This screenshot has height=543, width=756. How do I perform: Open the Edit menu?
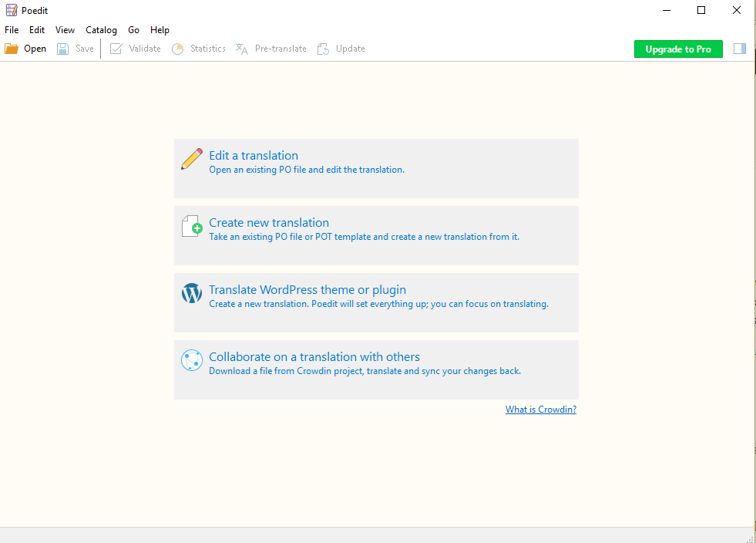37,30
